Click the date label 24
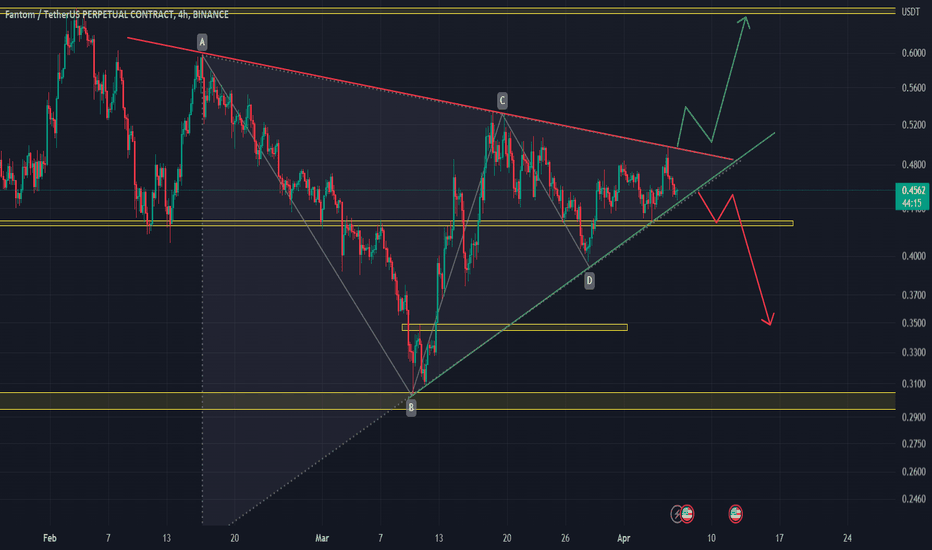 click(x=847, y=538)
